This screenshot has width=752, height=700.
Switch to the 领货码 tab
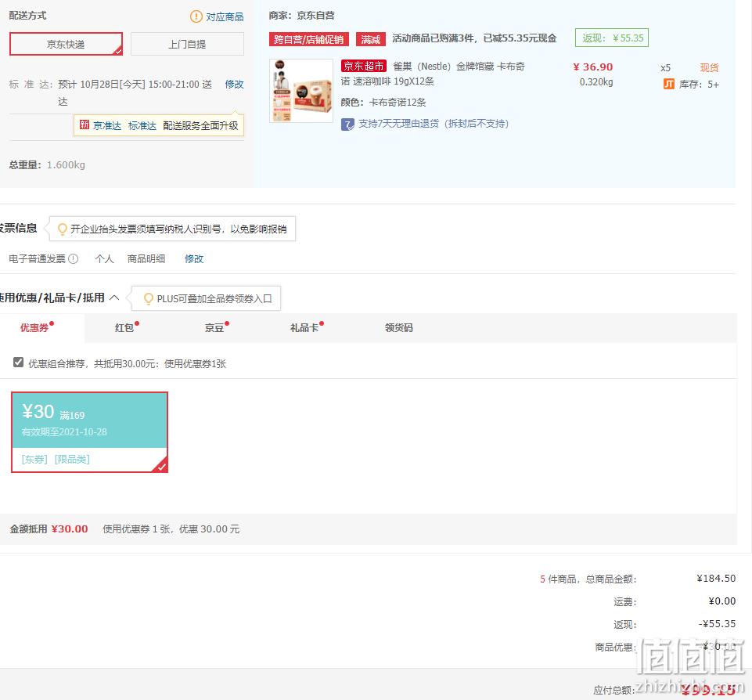[398, 328]
